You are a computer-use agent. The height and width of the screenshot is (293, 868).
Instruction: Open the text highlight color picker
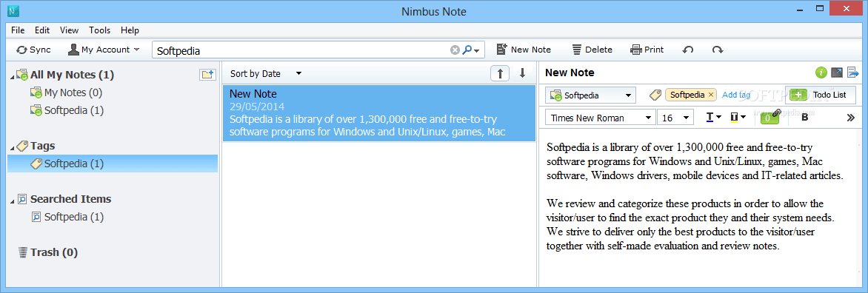click(x=738, y=117)
